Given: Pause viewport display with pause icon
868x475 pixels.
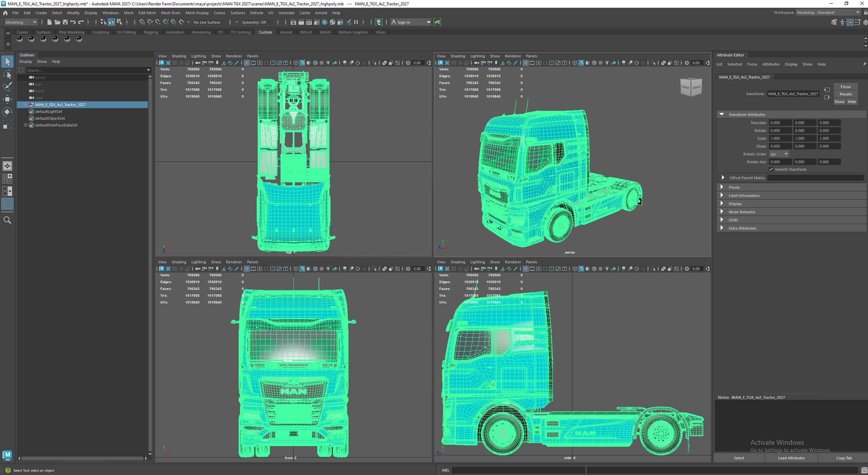Looking at the screenshot, I should (356, 22).
